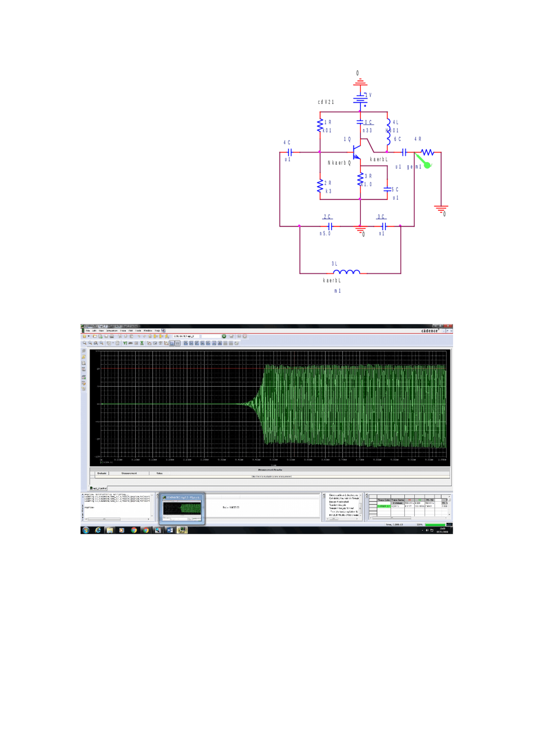Viewport: 534px width, 756px height.
Task: Select the lap2_2 (active) tab
Action: tap(98, 488)
